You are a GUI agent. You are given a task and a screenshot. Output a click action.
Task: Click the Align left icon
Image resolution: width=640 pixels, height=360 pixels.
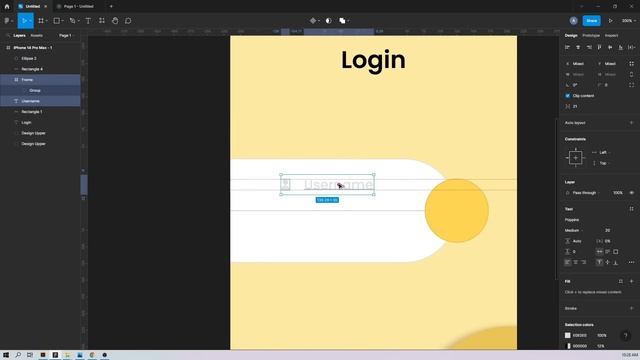[x=567, y=47]
